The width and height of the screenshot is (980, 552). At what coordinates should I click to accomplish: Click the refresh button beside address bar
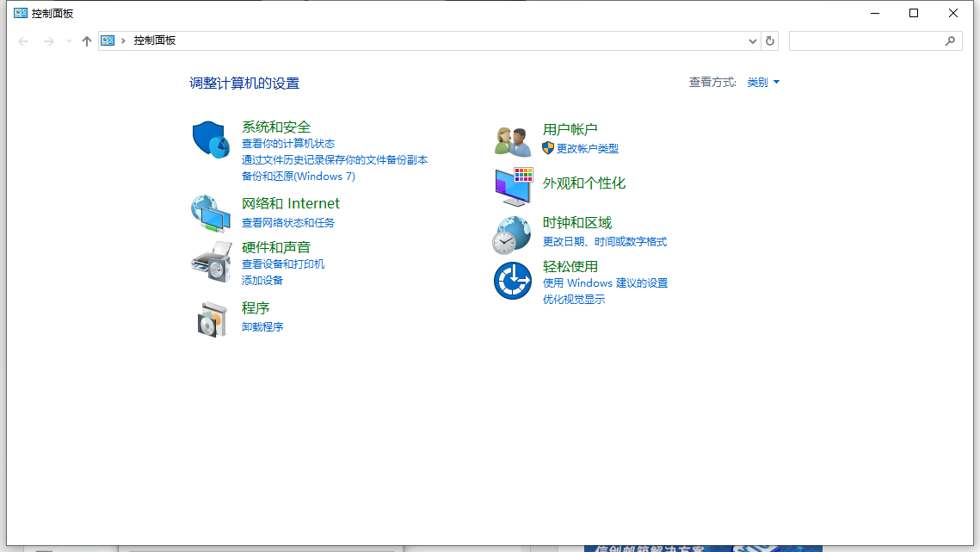[x=770, y=40]
